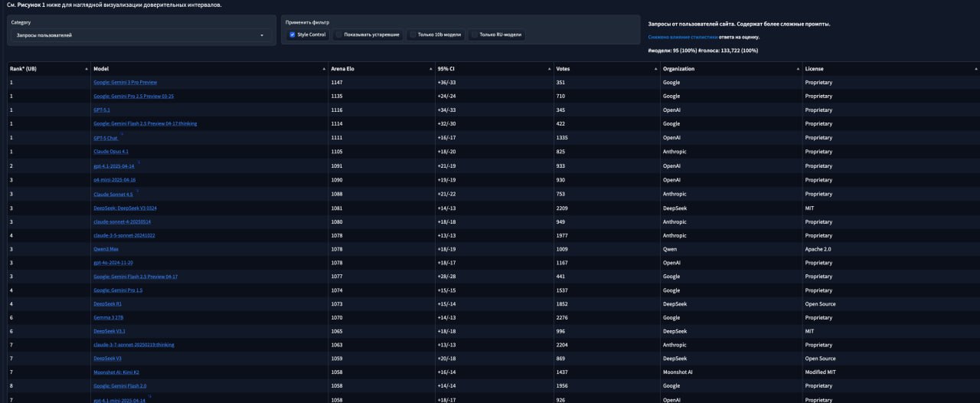Sort the Votes column via its arrow

point(656,69)
